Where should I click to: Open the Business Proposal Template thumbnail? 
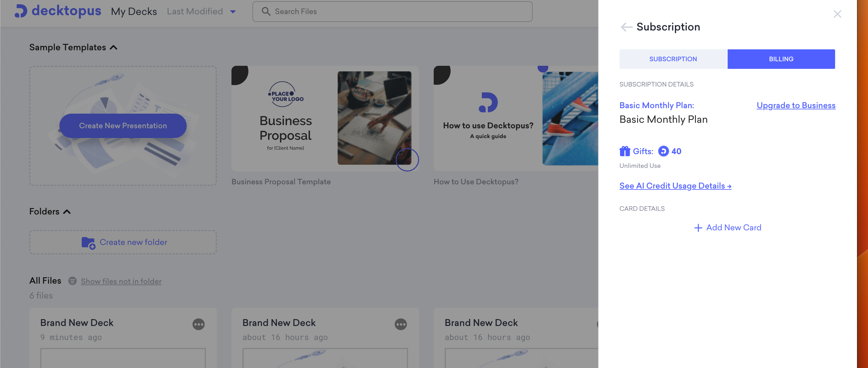[x=325, y=118]
